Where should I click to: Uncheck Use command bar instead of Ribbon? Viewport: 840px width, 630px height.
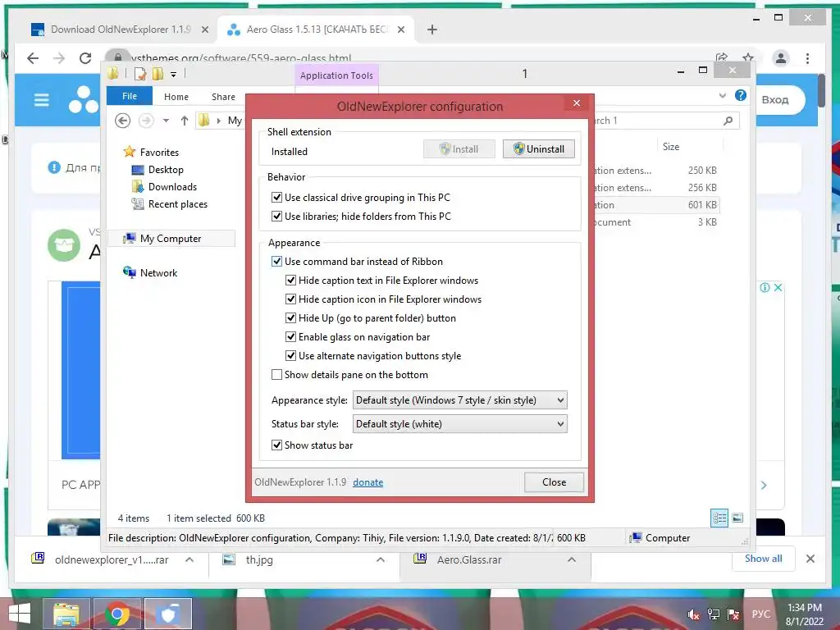pyautogui.click(x=276, y=262)
